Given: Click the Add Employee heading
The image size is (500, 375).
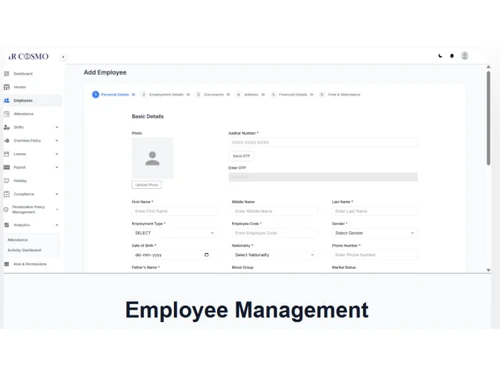Looking at the screenshot, I should tap(105, 72).
